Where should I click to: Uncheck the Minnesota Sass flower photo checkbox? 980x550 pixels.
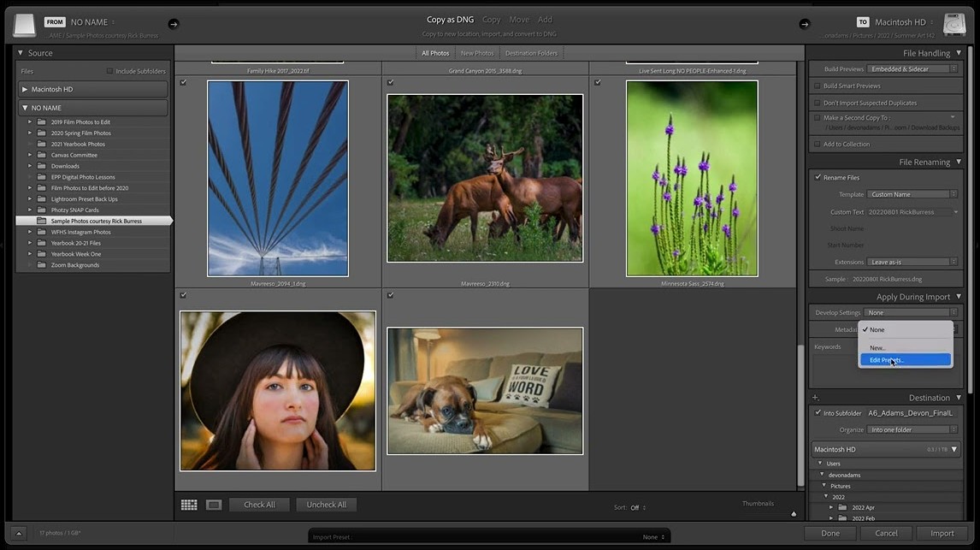(598, 82)
